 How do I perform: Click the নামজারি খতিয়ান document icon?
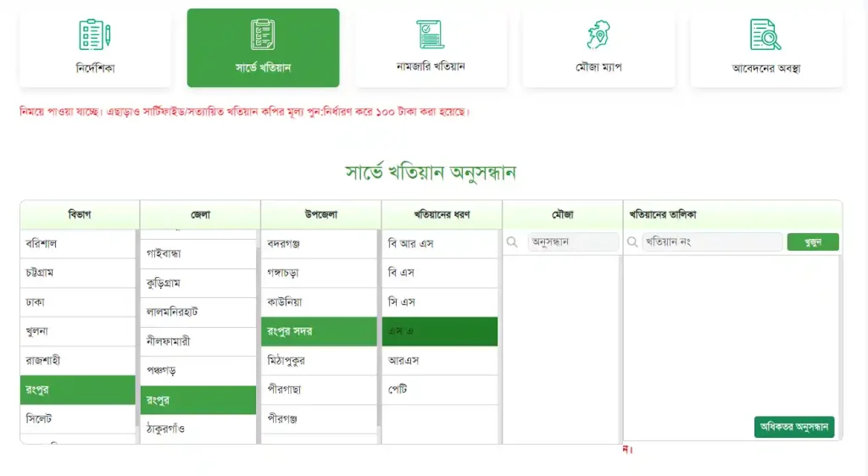tap(431, 34)
